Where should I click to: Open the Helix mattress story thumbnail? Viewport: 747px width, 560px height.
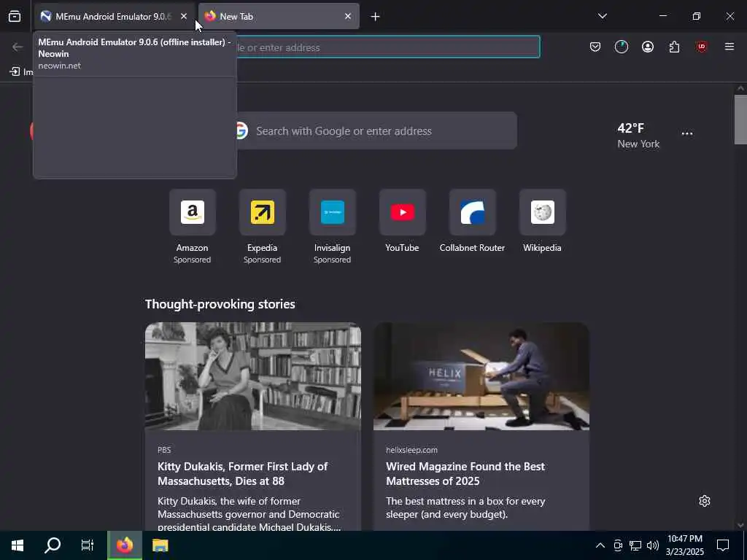click(x=481, y=376)
